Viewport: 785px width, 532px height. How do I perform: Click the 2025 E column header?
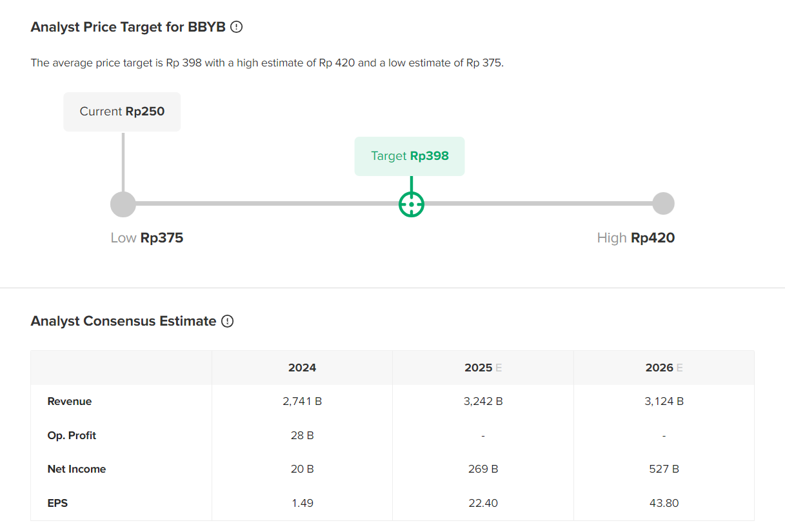coord(483,368)
